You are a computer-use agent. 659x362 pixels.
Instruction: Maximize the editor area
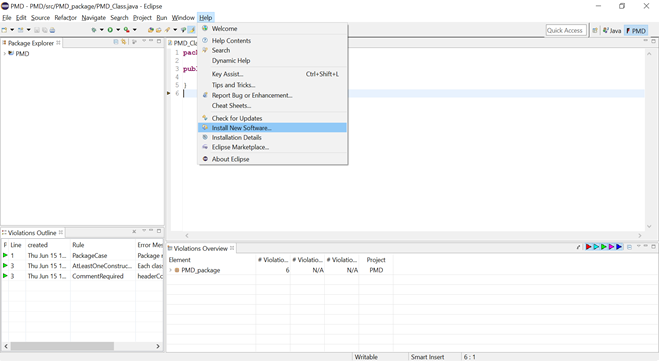654,41
